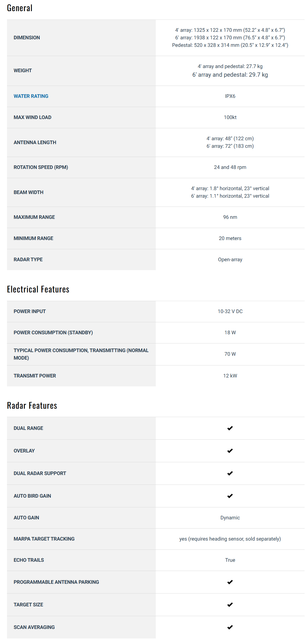This screenshot has height=644, width=306.
Task: Click the Open-array radar type value
Action: [230, 260]
